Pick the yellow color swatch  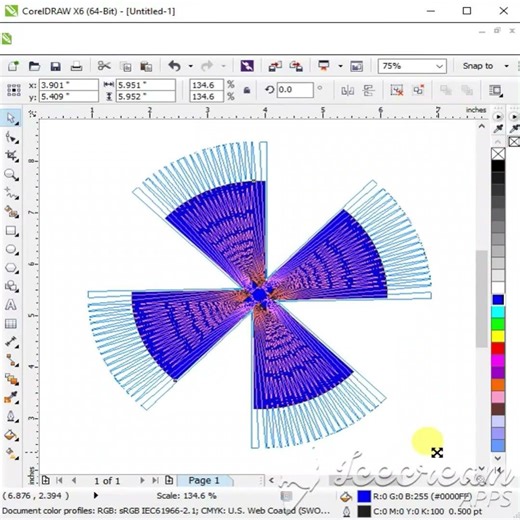pos(498,336)
